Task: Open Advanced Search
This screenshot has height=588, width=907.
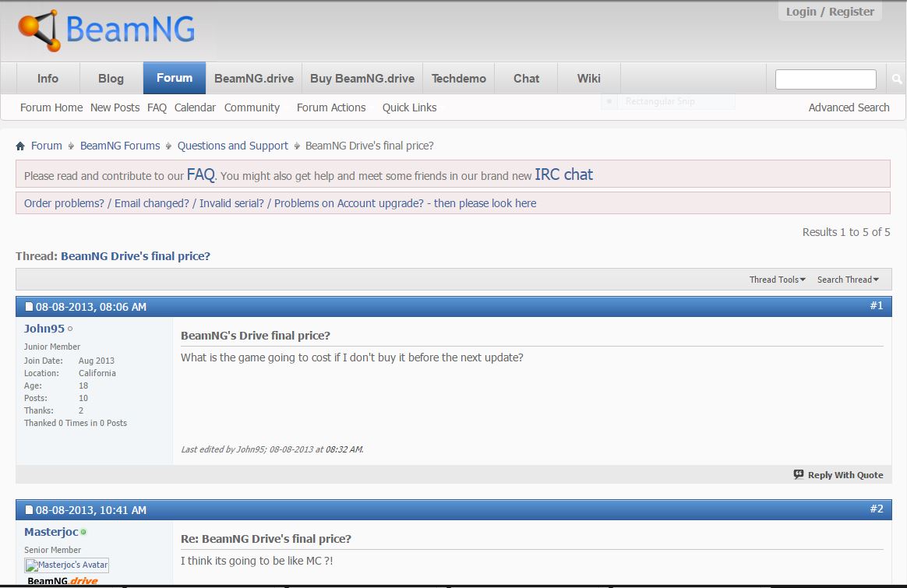Action: click(849, 107)
